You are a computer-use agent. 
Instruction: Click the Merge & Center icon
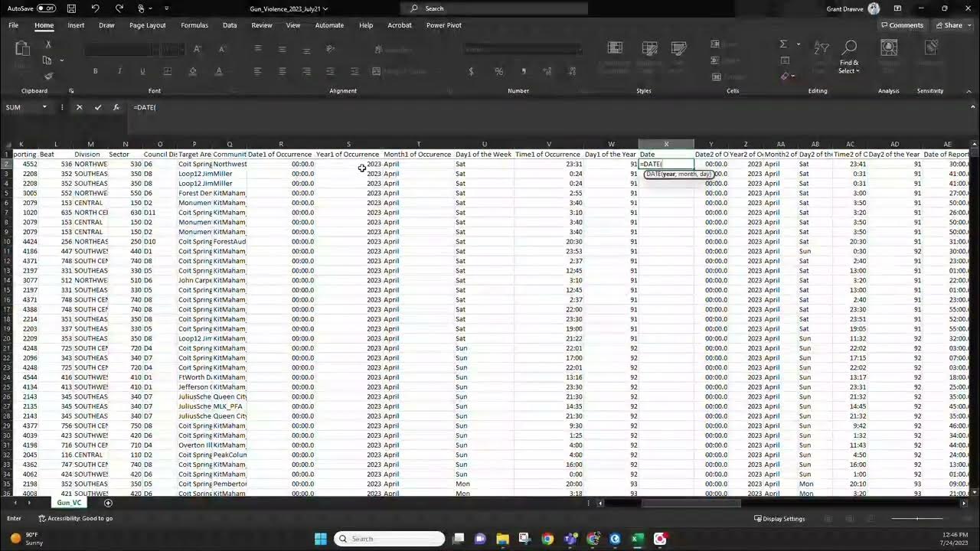[377, 71]
